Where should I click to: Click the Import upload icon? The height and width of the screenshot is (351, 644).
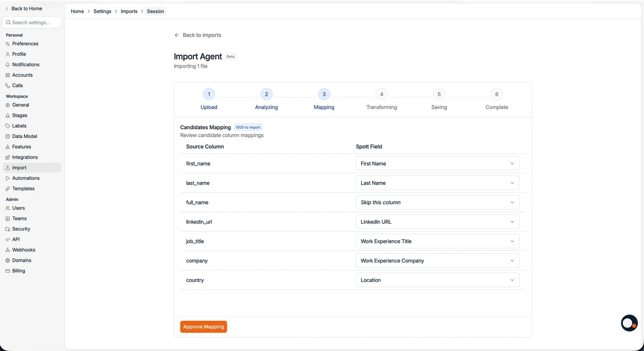point(8,168)
